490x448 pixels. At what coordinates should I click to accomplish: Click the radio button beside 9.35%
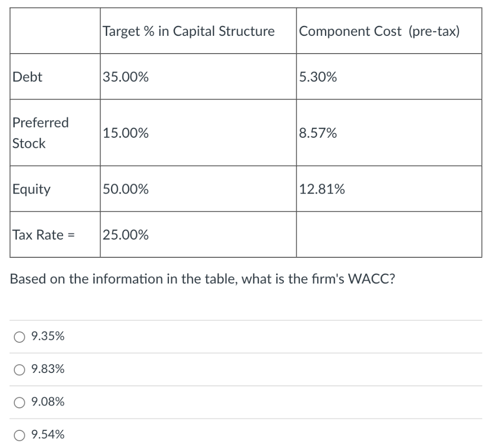[x=18, y=336]
